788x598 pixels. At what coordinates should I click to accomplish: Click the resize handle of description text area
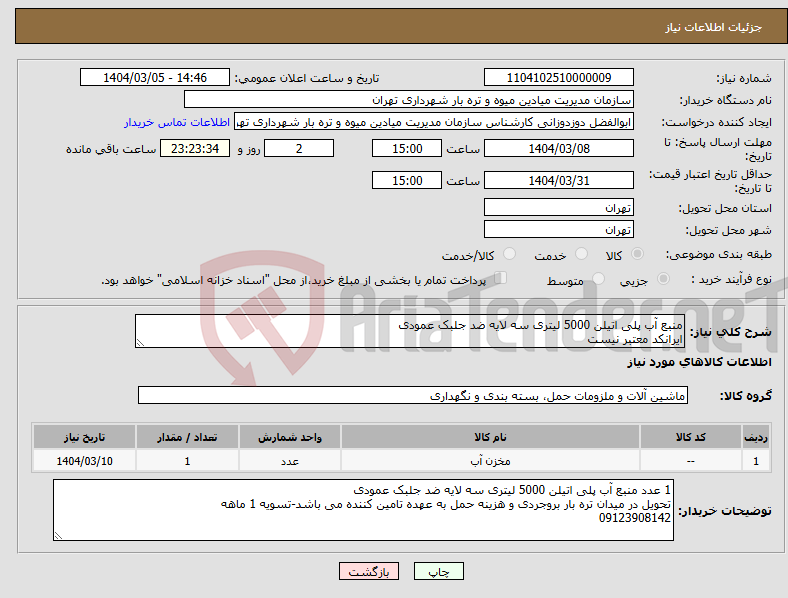(x=140, y=343)
